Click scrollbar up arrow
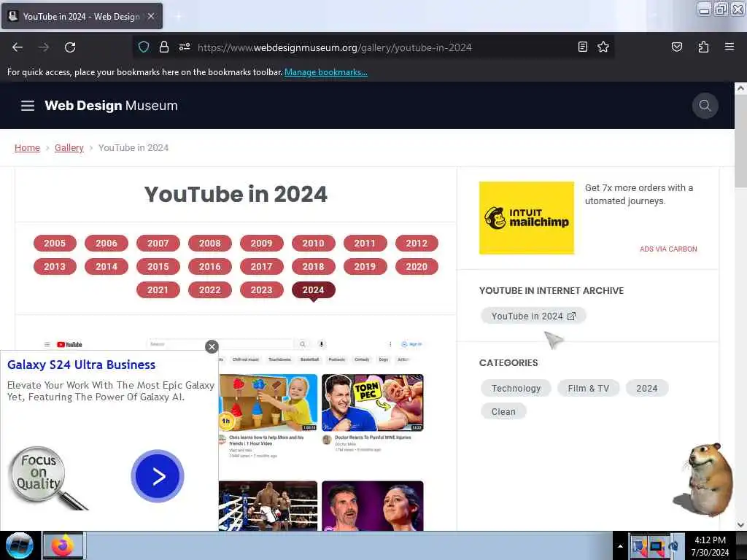 click(x=740, y=88)
